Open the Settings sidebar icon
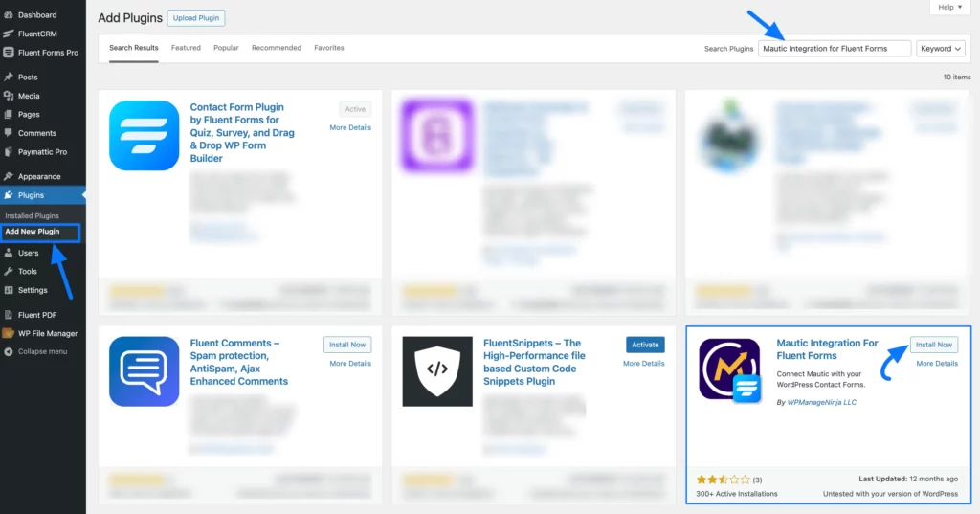This screenshot has height=514, width=980. pos(9,290)
